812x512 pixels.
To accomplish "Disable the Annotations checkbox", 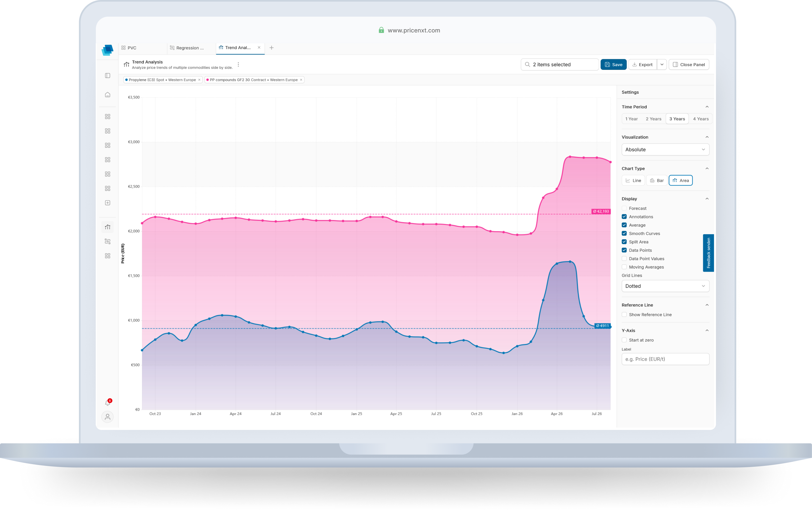I will 624,217.
